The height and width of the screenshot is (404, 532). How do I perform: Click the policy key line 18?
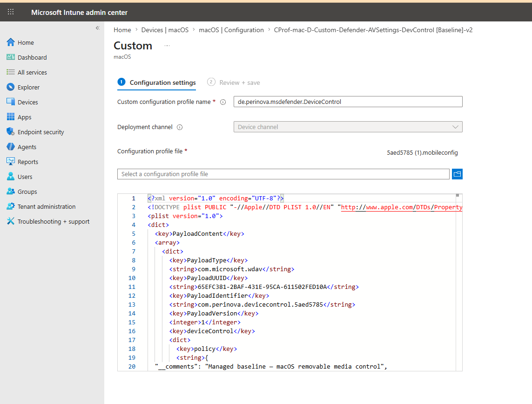click(x=207, y=349)
